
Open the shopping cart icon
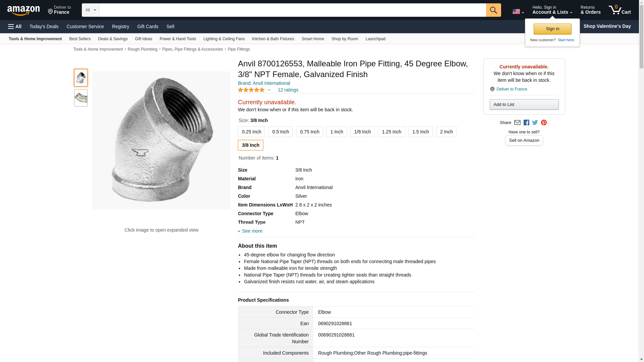(620, 10)
